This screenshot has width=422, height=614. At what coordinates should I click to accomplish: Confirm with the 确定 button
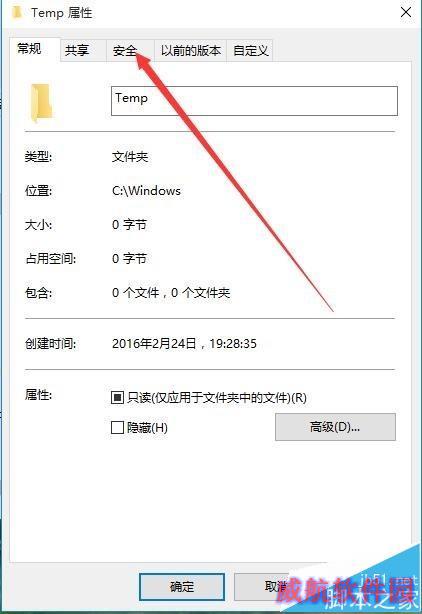point(182,586)
